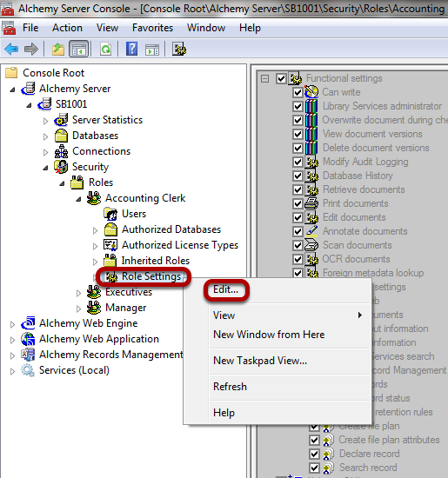Click the Database History setting label
448x478 pixels.
pos(358,176)
